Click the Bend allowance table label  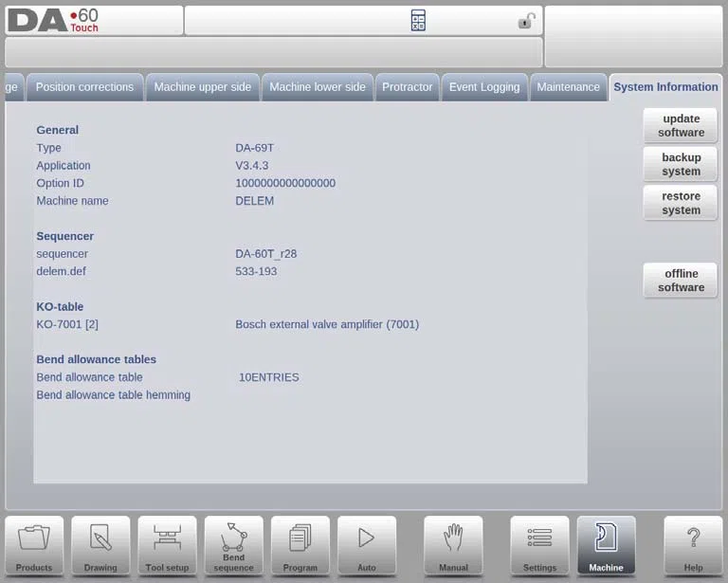[90, 377]
